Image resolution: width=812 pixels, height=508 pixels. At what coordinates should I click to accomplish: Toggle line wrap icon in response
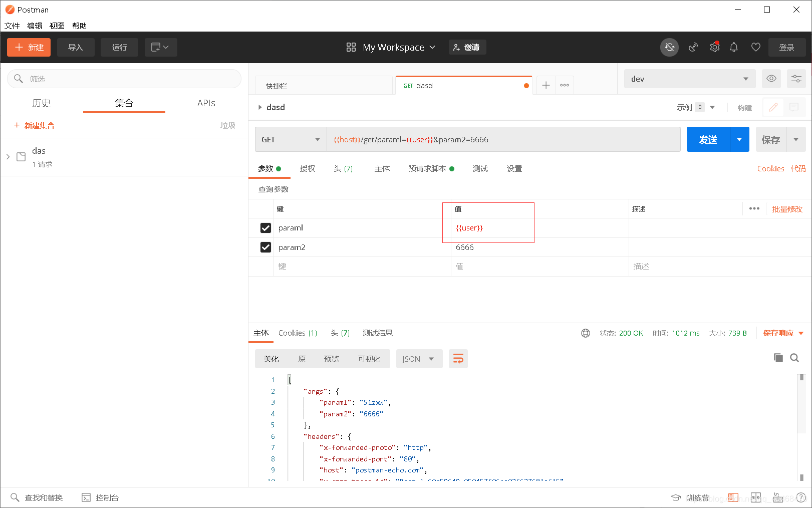[458, 359]
